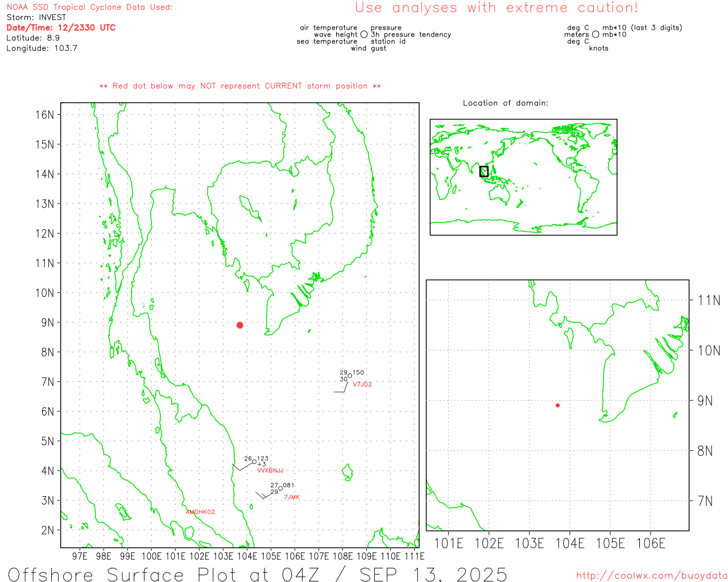Click the VVXBNJJ station circle marker
This screenshot has height=582, width=728.
coord(254,462)
